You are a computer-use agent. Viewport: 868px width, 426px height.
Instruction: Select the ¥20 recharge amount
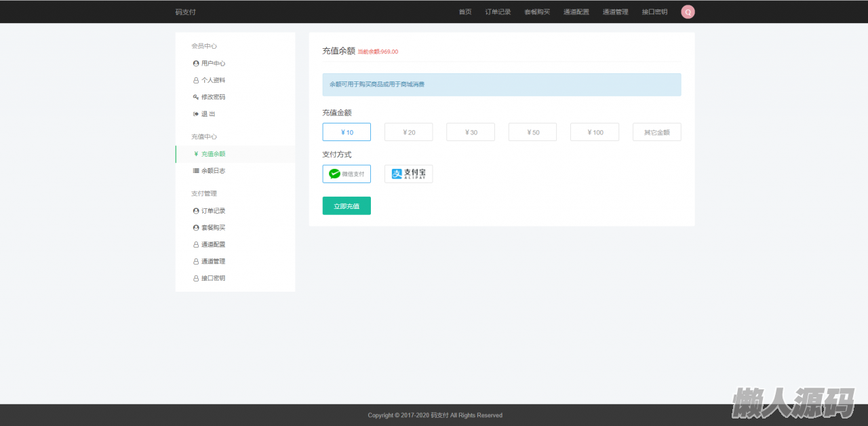point(408,132)
